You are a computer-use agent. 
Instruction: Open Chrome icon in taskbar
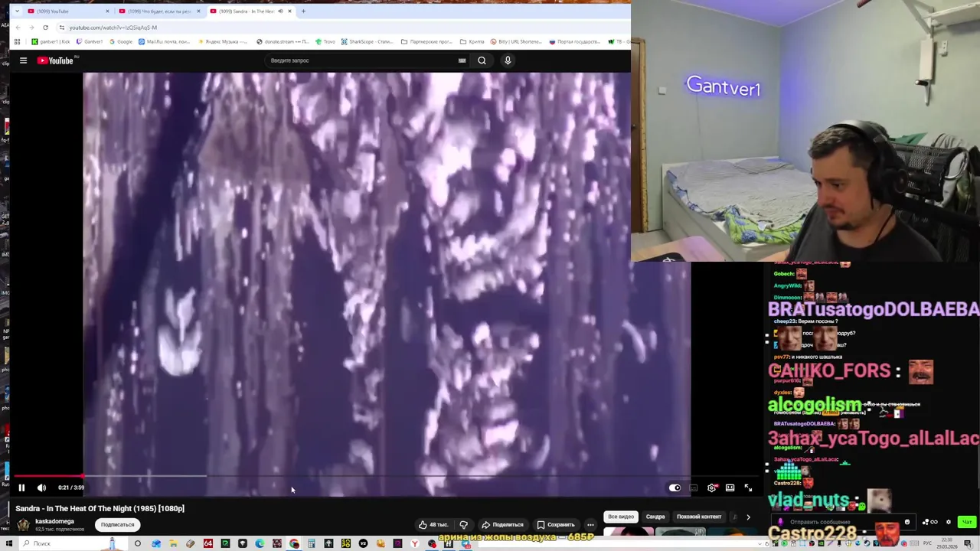pos(294,543)
